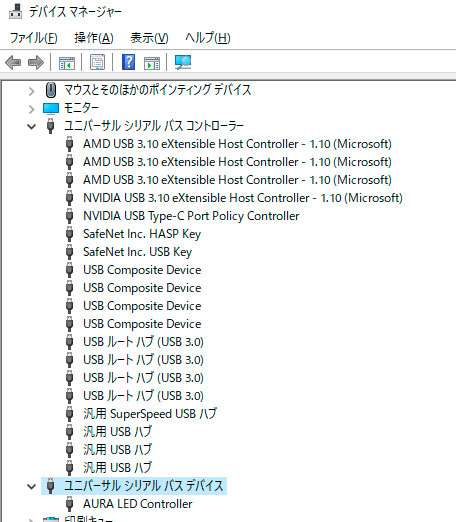Select the fourth USB Composite Device
This screenshot has width=456, height=522.
tap(142, 324)
